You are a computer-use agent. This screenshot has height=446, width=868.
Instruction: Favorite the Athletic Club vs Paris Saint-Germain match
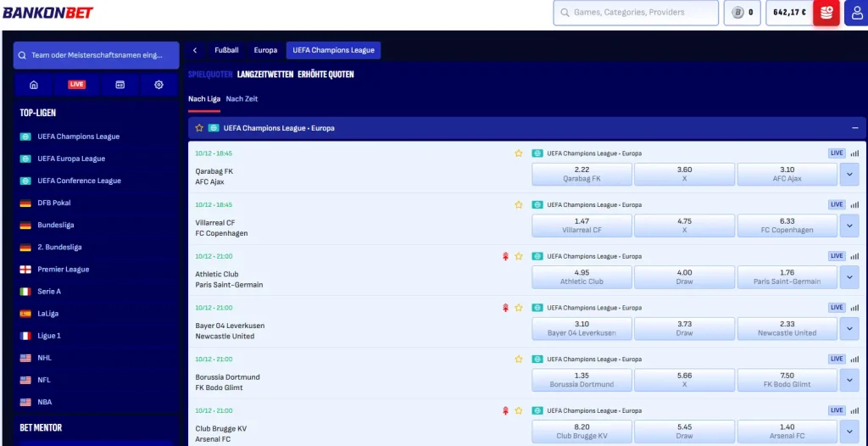pos(519,257)
